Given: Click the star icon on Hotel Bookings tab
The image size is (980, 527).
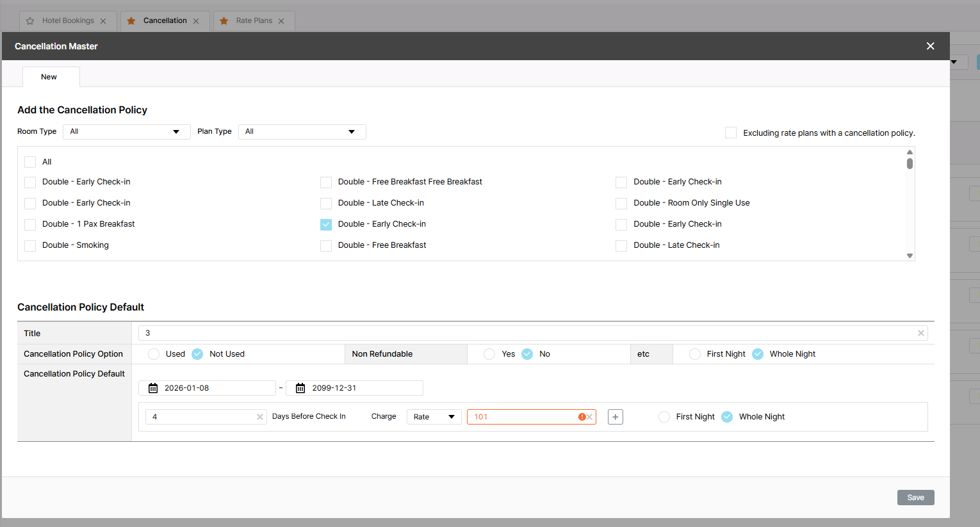Looking at the screenshot, I should point(30,21).
